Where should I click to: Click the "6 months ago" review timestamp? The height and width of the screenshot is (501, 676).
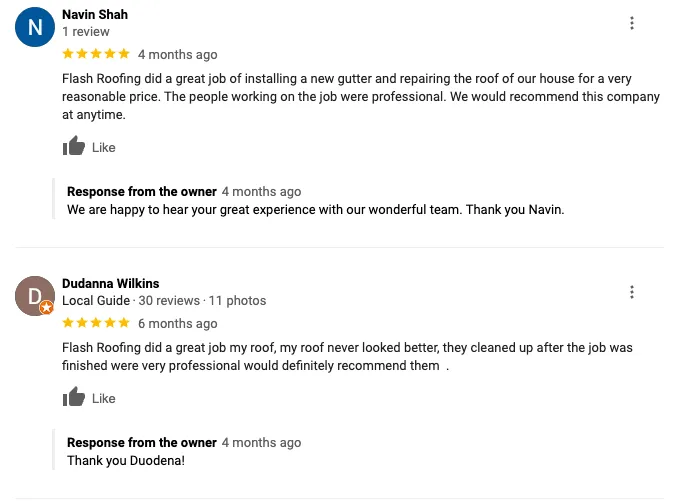point(177,324)
